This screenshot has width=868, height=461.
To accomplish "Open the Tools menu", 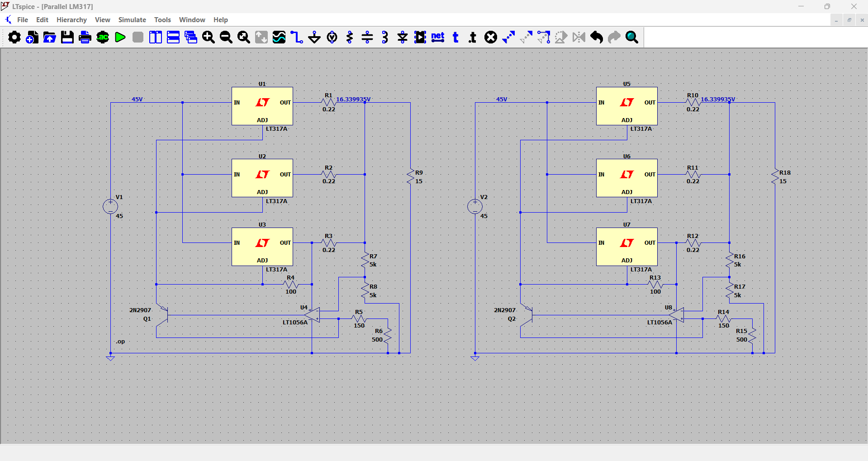I will coord(162,20).
